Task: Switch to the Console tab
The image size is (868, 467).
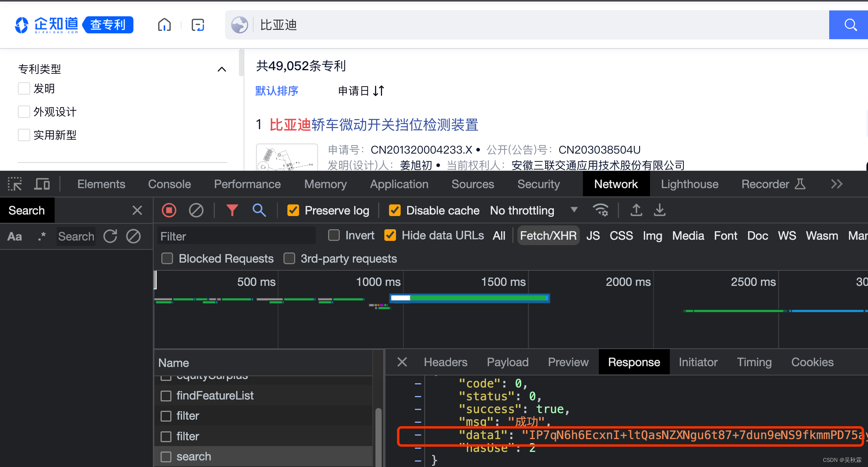Action: pos(169,184)
